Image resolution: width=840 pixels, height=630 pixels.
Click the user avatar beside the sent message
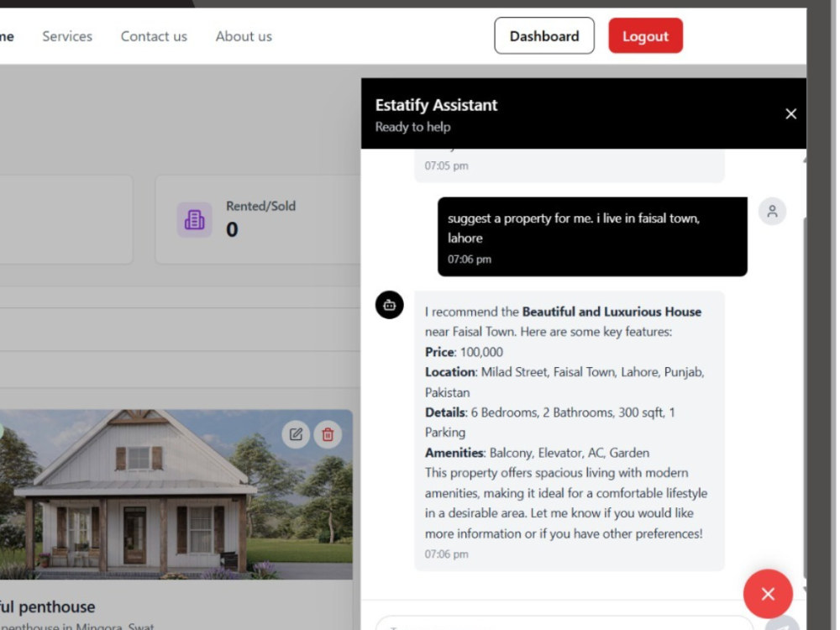pyautogui.click(x=772, y=211)
